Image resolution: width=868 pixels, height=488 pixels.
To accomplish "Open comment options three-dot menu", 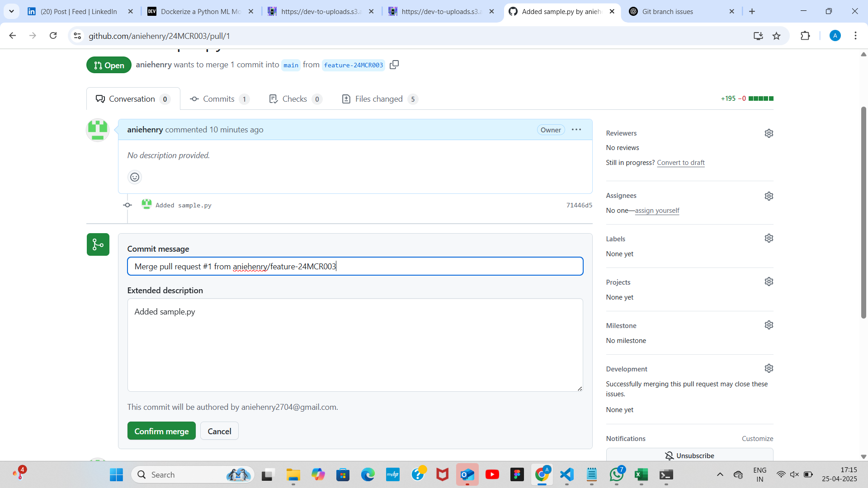I will pos(576,130).
